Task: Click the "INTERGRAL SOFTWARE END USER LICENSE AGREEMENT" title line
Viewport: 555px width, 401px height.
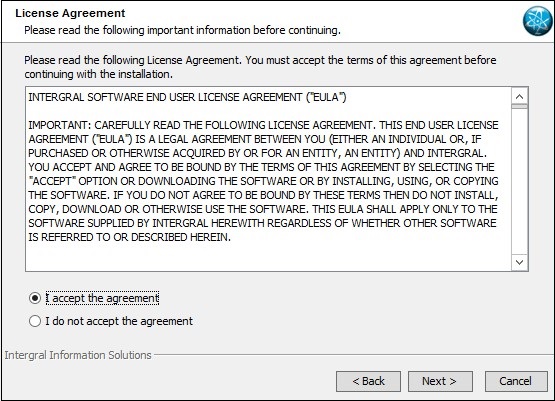Action: pyautogui.click(x=187, y=97)
